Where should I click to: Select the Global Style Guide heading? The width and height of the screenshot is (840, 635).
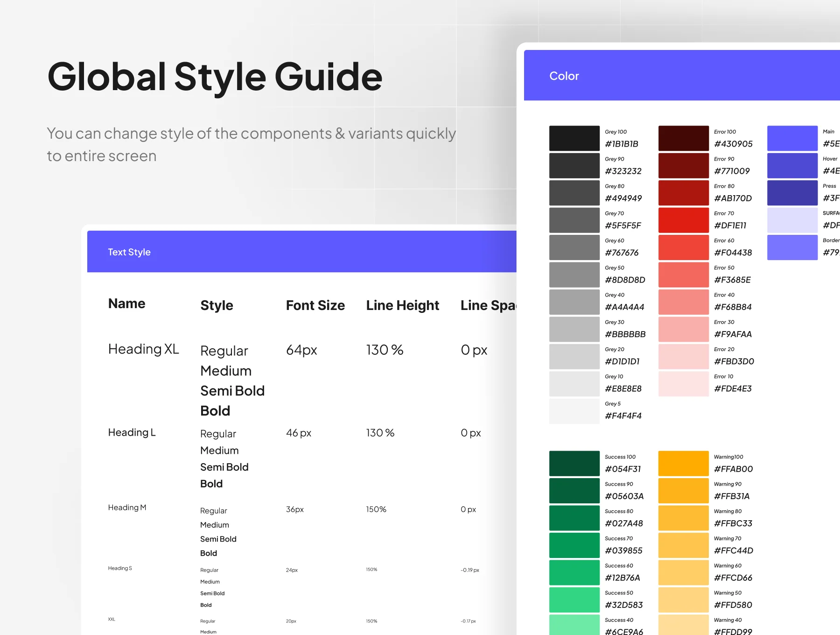click(x=215, y=78)
